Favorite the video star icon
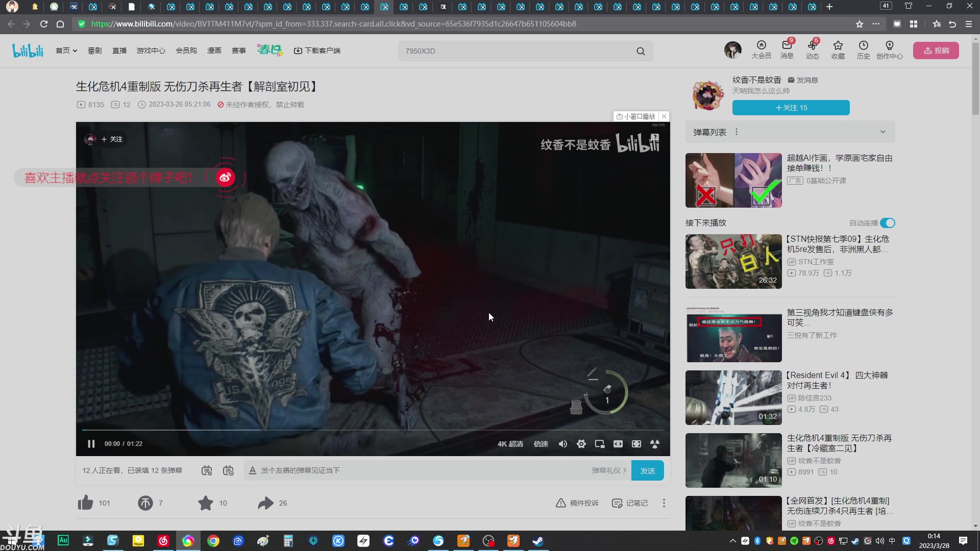This screenshot has width=980, height=551. click(205, 503)
